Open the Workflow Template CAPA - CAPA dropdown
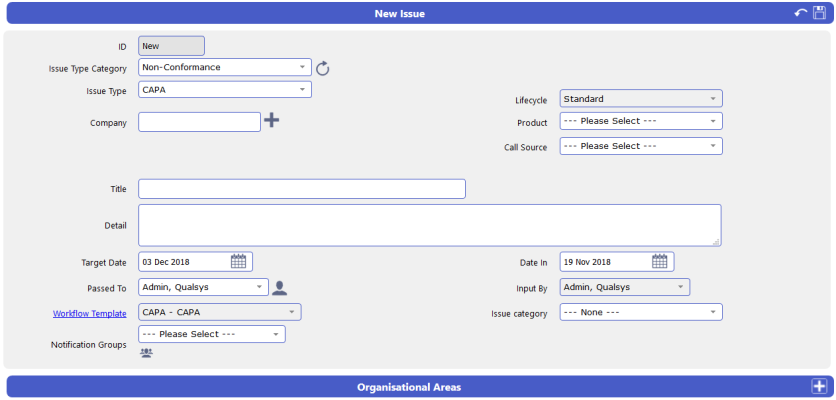This screenshot has height=400, width=836. coord(220,312)
